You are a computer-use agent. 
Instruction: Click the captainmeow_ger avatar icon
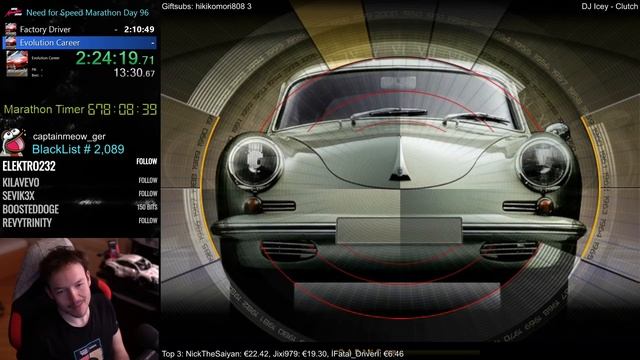13,142
